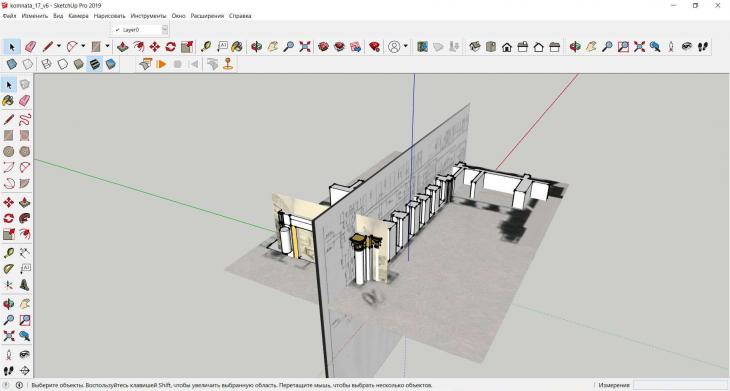
Task: Click the Walk footprints tool in top toolbar
Action: click(703, 47)
